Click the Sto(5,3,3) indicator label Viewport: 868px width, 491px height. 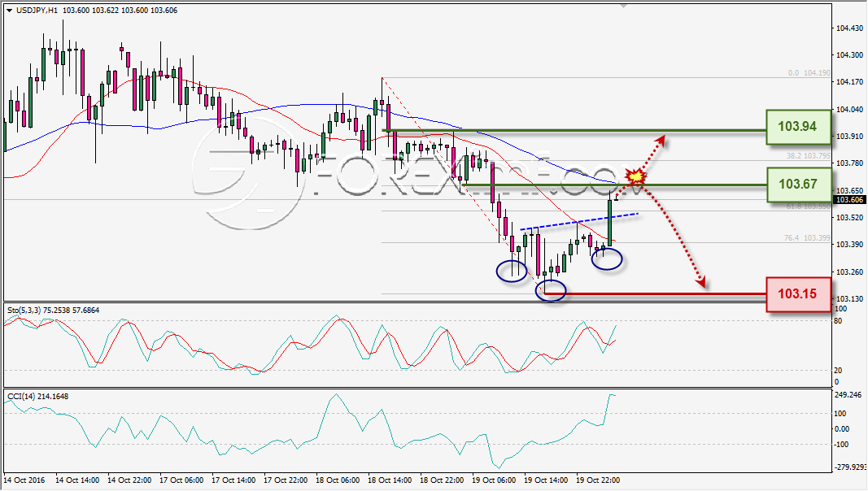[53, 311]
